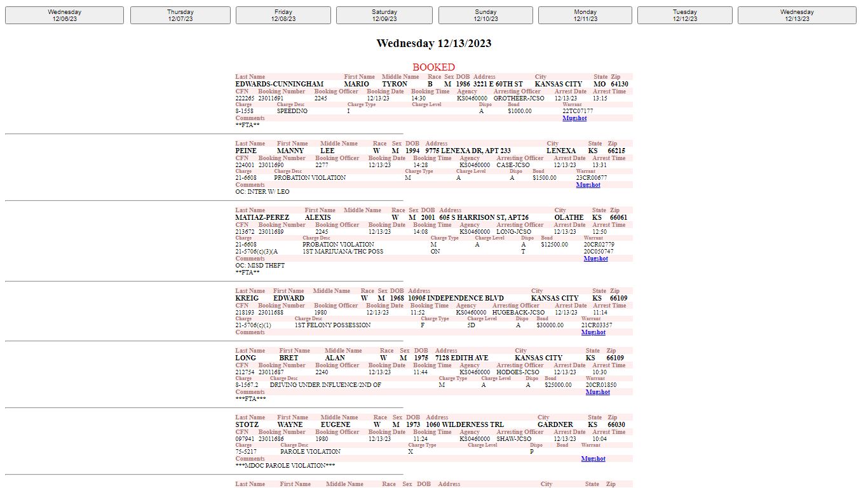Select charge 1ST FELONY POSSESSION
Viewport: 868px width, 488px height.
[332, 325]
